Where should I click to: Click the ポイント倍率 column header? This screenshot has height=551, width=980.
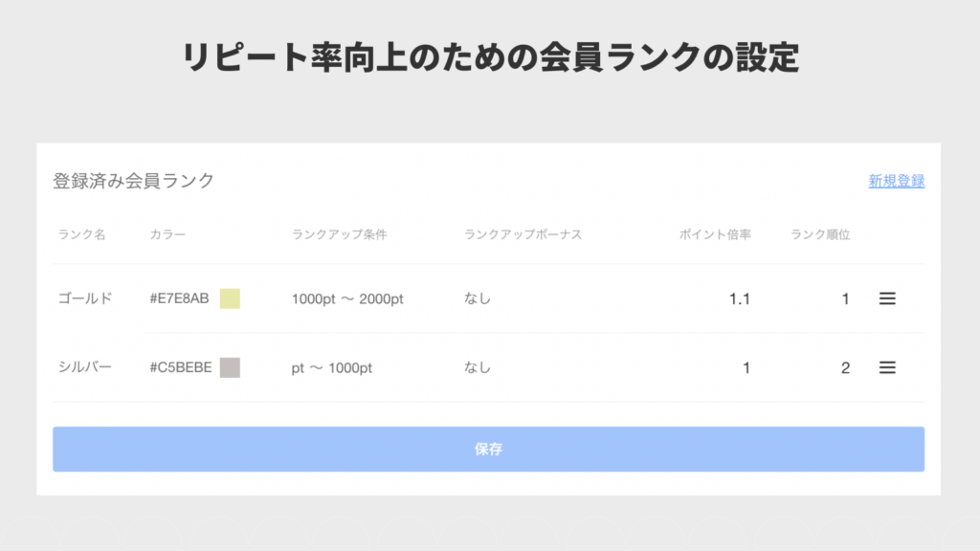click(x=715, y=234)
